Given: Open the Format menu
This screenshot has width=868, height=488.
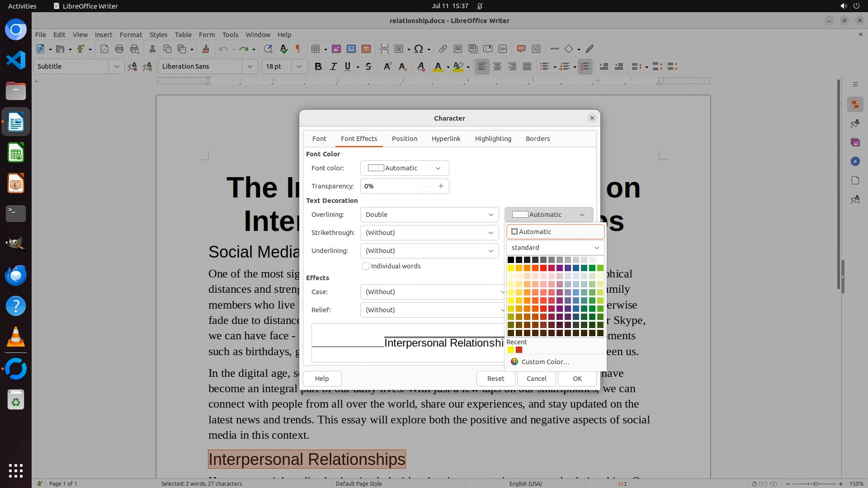Looking at the screenshot, I should pyautogui.click(x=131, y=34).
